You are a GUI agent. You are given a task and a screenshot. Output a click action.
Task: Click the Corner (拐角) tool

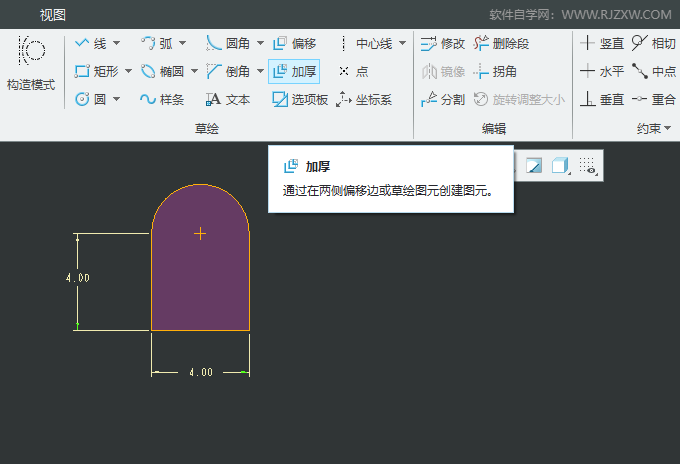pyautogui.click(x=495, y=71)
